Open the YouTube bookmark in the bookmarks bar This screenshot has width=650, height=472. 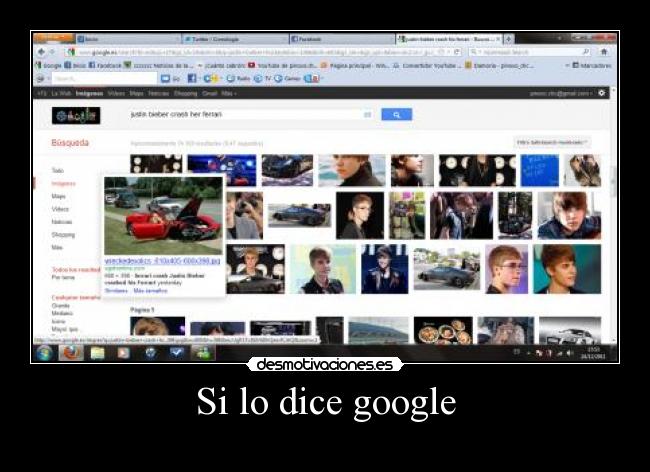tap(283, 65)
